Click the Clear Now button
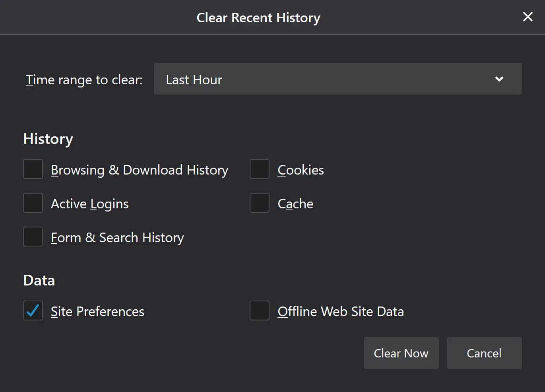The image size is (545, 392). pos(401,353)
